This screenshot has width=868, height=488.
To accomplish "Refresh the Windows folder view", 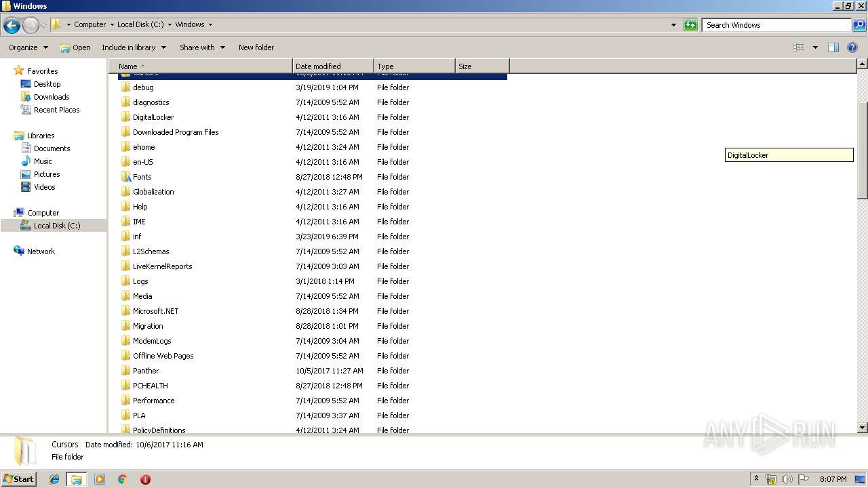I will point(690,25).
